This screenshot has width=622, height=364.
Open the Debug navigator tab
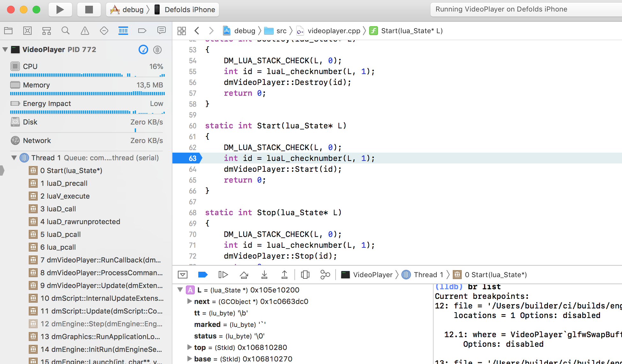point(123,31)
